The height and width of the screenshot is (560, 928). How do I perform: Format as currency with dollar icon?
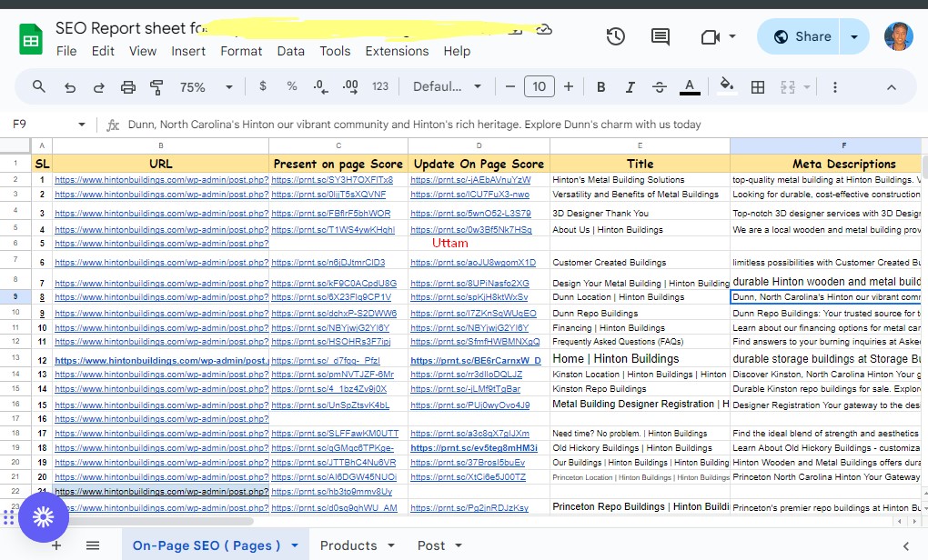tap(263, 87)
